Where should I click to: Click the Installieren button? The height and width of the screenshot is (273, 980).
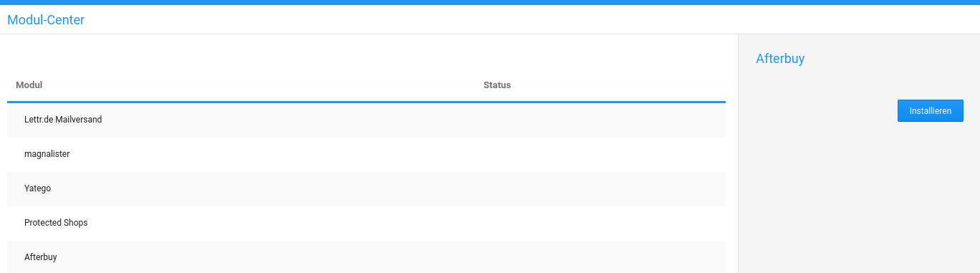point(930,111)
